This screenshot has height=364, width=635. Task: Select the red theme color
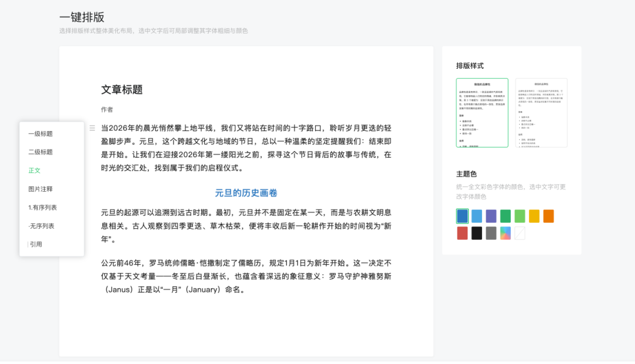[x=462, y=233]
